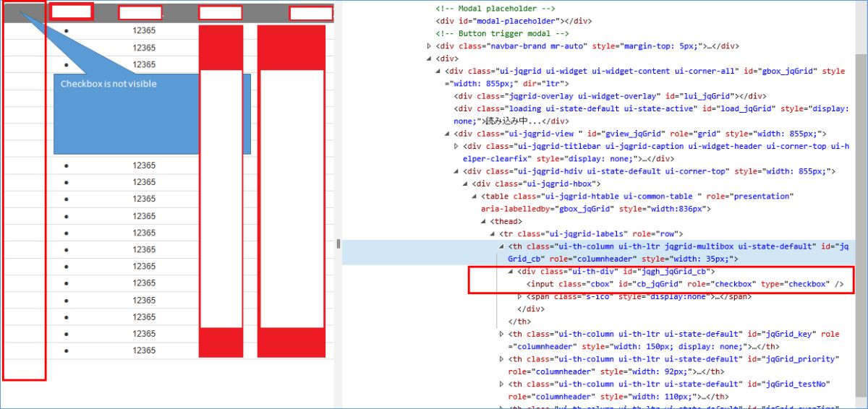Viewport: 868px width, 409px height.
Task: Expand the ui-jqgrid-titlebar div node
Action: pos(456,146)
